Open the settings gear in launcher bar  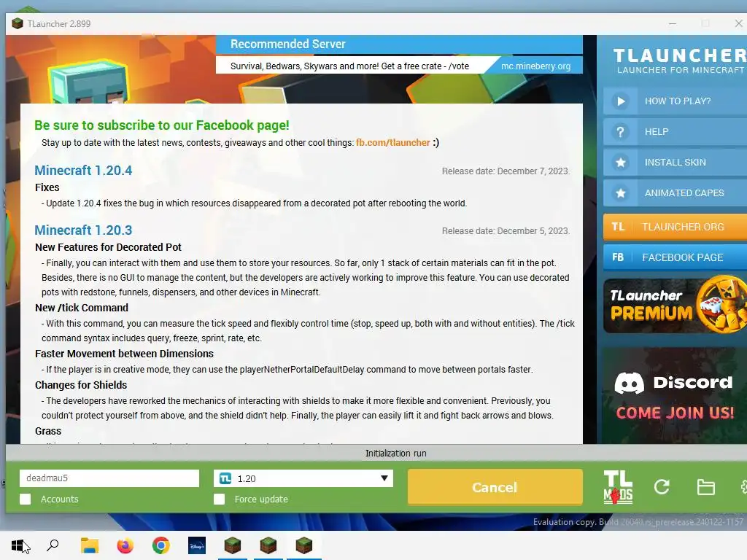pyautogui.click(x=743, y=486)
